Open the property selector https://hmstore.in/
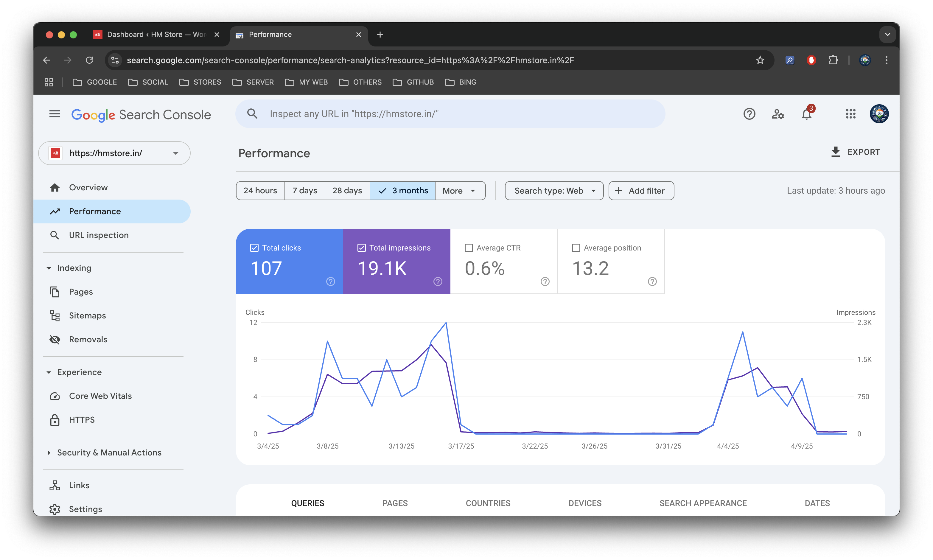933x560 pixels. pos(114,153)
